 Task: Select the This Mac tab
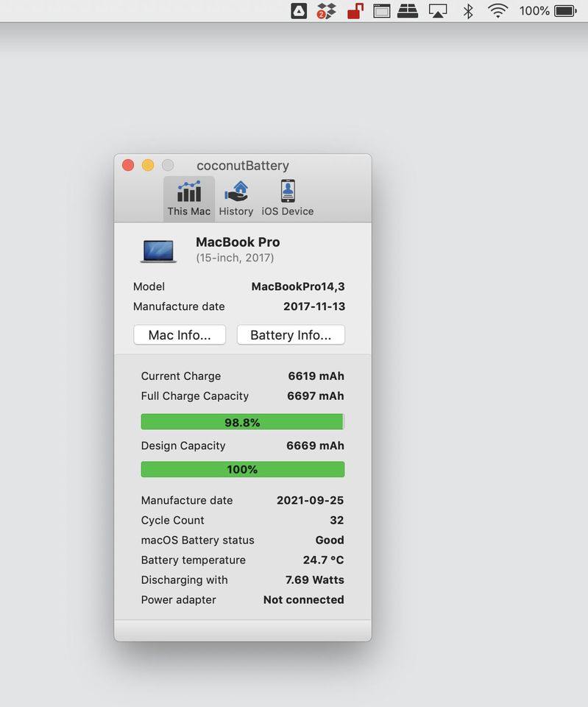point(189,199)
